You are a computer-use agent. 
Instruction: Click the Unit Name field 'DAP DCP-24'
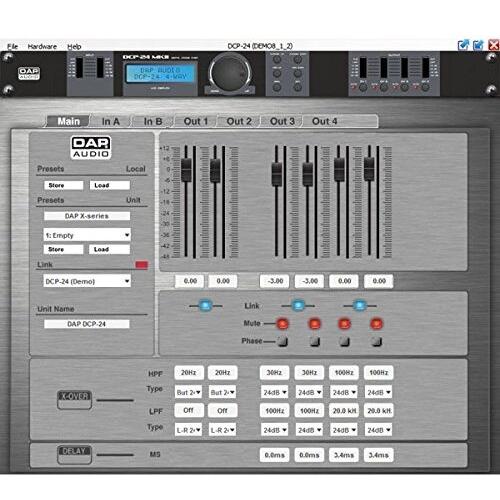[x=87, y=324]
